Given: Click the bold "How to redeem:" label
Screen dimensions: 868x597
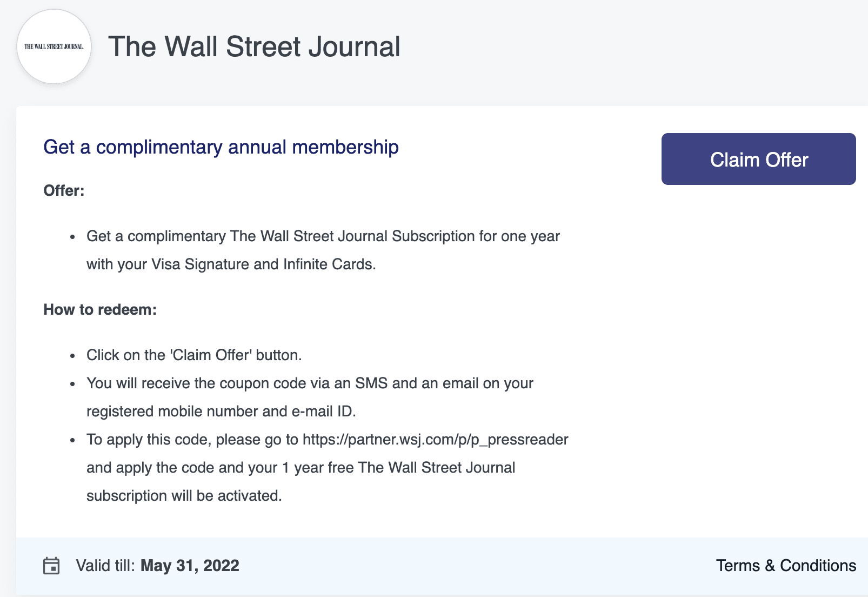Looking at the screenshot, I should click(100, 310).
